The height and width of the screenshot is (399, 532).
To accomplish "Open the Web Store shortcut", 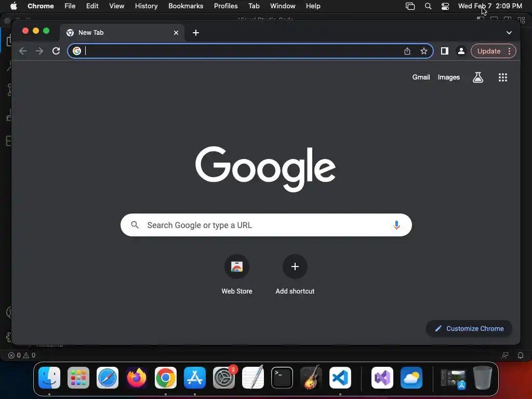I will [237, 275].
